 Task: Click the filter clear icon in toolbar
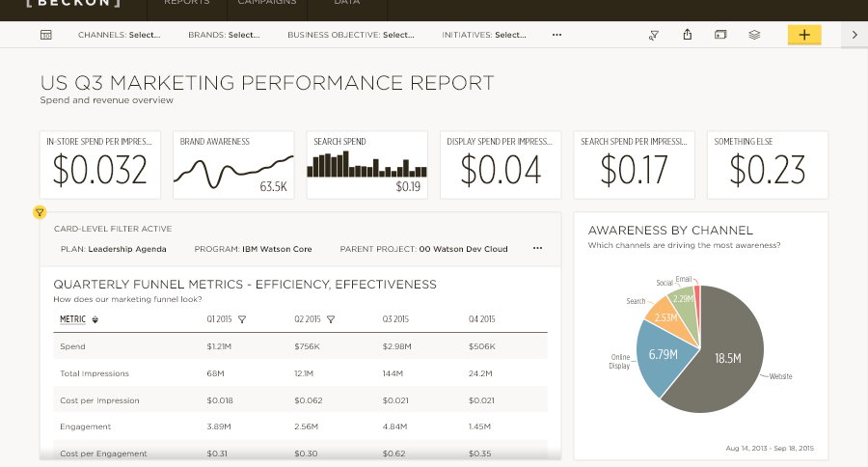654,35
